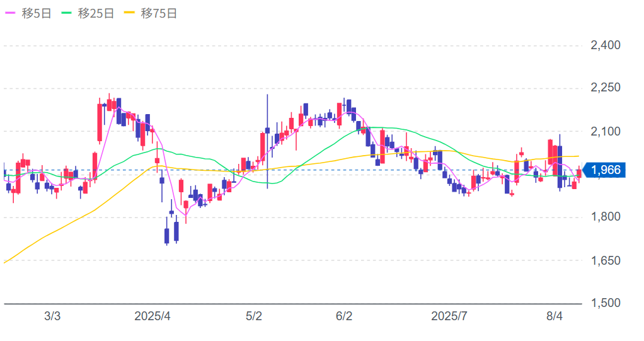Click the pink 5-day legend line marker

(x=10, y=14)
